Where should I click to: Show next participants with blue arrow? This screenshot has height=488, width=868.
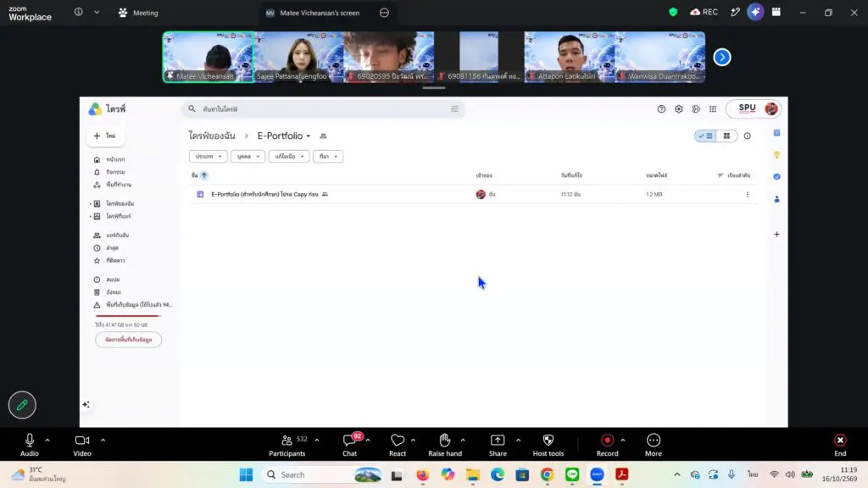coord(722,57)
